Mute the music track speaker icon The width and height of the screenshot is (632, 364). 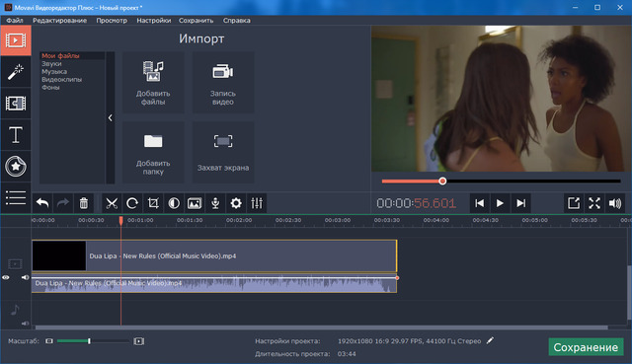tap(25, 324)
